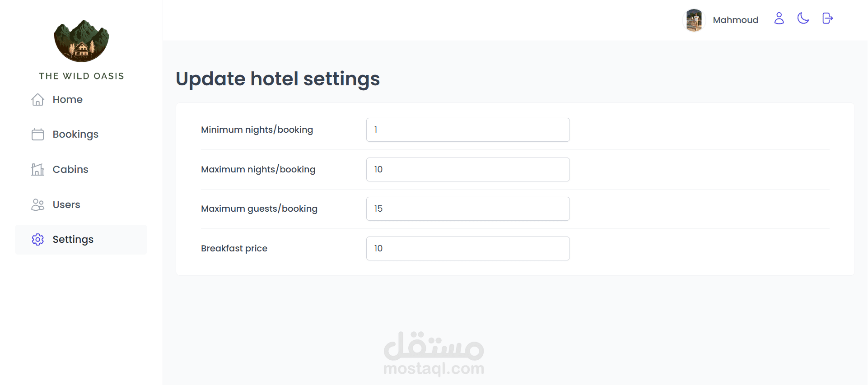Click the Users people icon
Image resolution: width=868 pixels, height=385 pixels.
38,204
